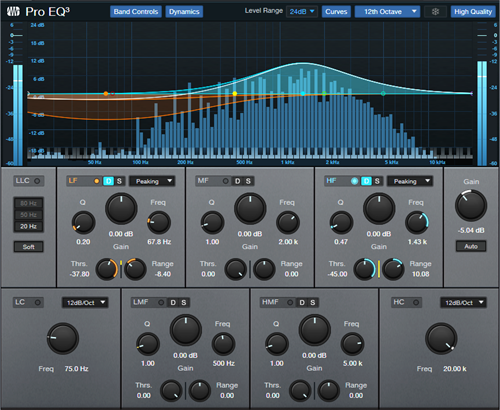Click the LMF band Gain knob
The height and width of the screenshot is (410, 500).
click(186, 330)
